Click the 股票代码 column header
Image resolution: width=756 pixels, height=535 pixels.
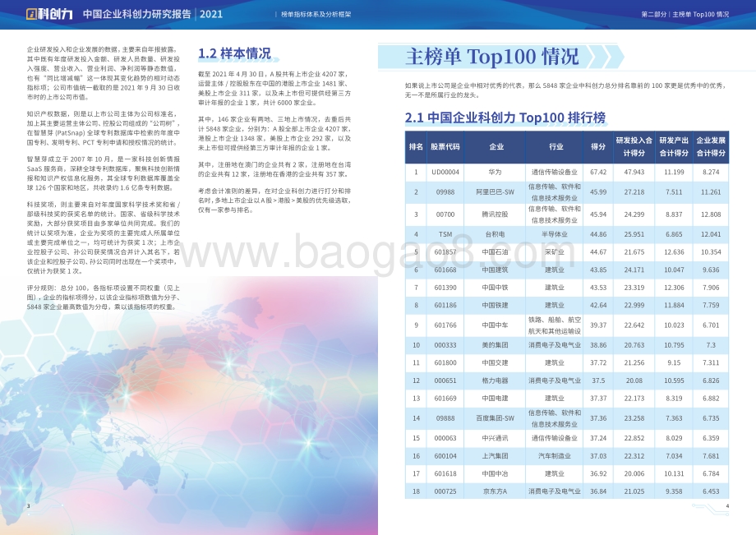[445, 146]
